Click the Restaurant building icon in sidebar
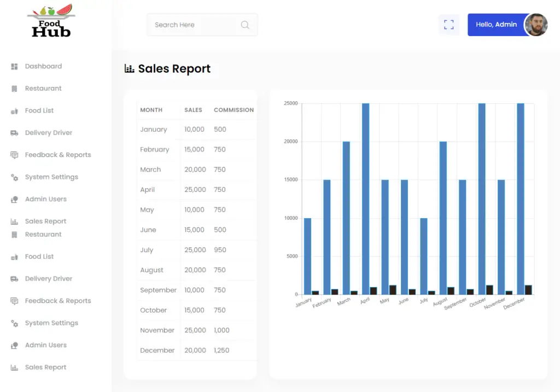 14,88
